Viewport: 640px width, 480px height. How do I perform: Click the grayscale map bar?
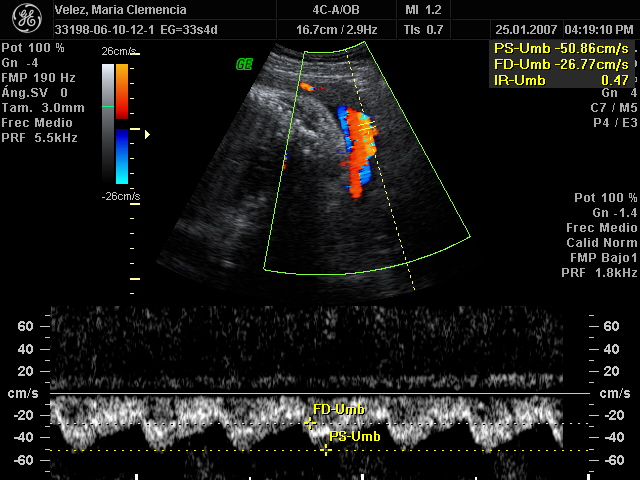(x=108, y=125)
